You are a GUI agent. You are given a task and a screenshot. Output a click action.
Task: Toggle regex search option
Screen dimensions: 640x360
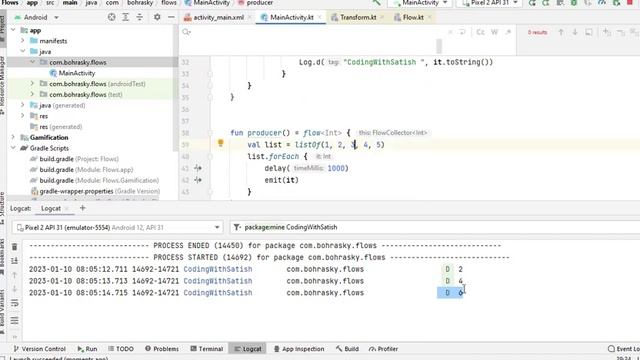508,32
